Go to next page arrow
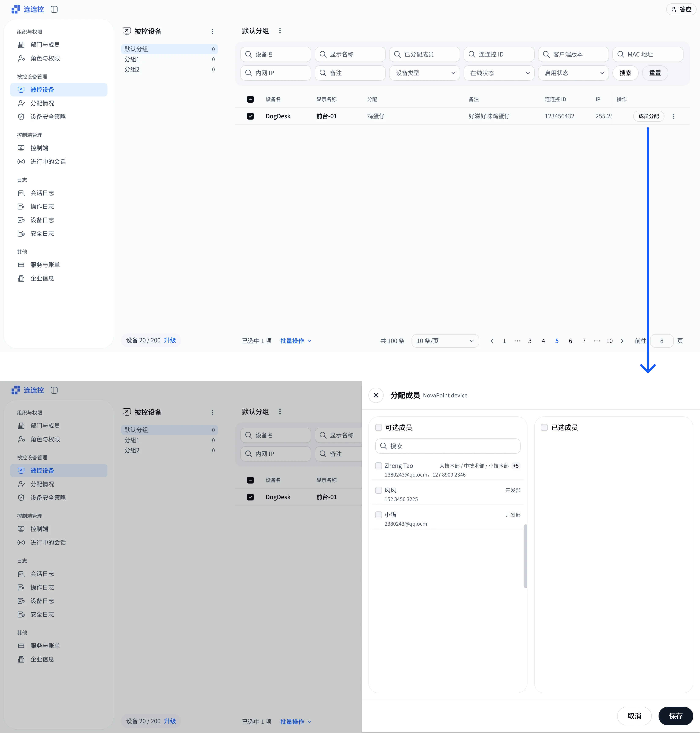 tap(622, 341)
